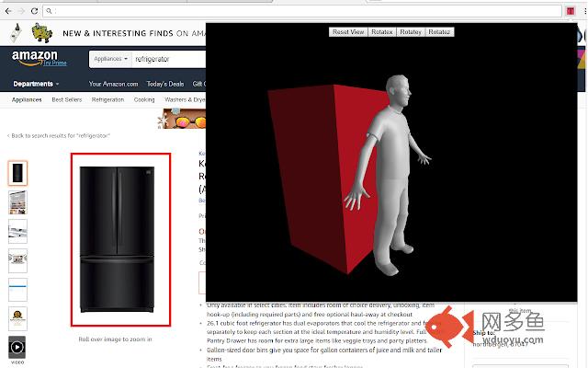Reload the page with the refresh icon

click(34, 11)
